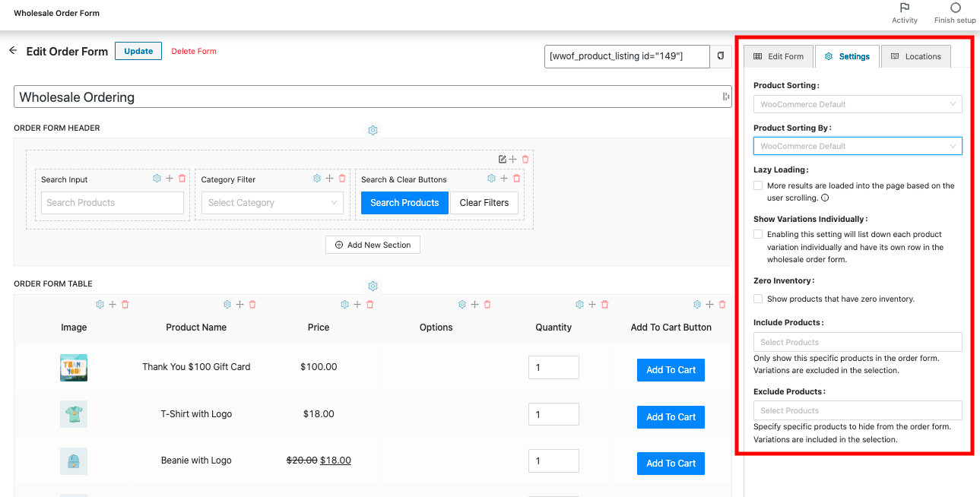Image resolution: width=980 pixels, height=497 pixels.
Task: Open the Order Form Header settings gear
Action: pos(373,131)
